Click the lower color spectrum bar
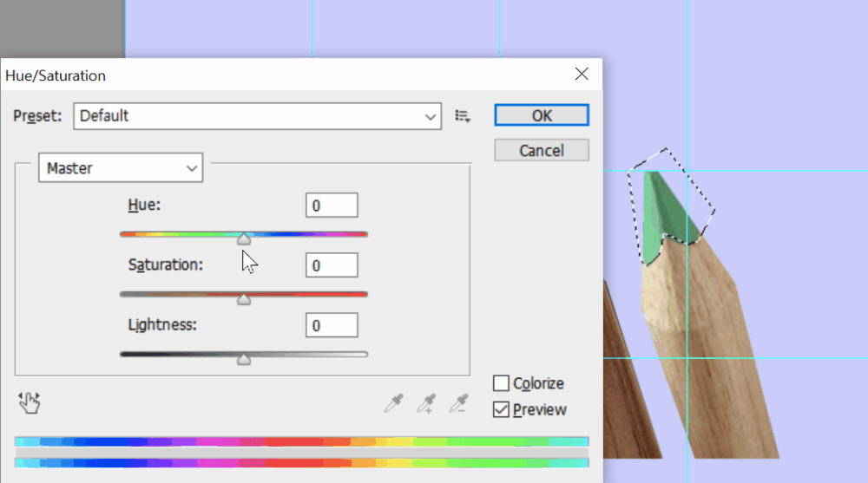 302,462
